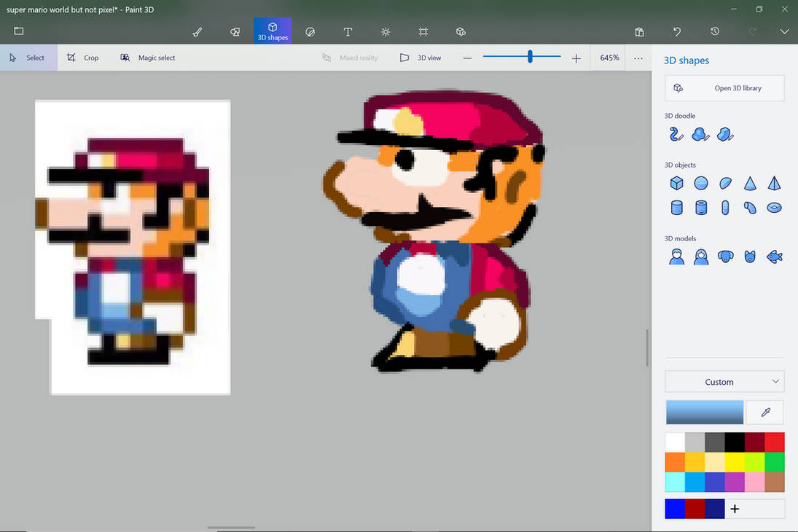Click the Open 3D library button

tap(724, 87)
